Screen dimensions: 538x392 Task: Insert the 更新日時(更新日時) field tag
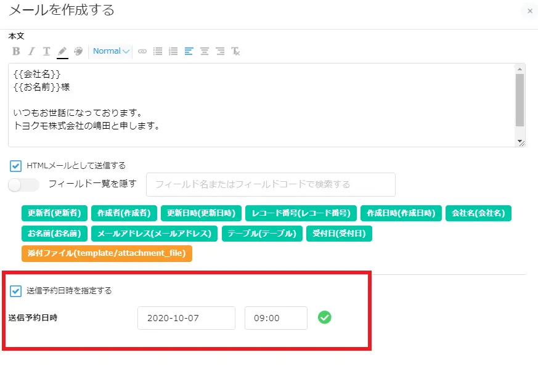201,213
